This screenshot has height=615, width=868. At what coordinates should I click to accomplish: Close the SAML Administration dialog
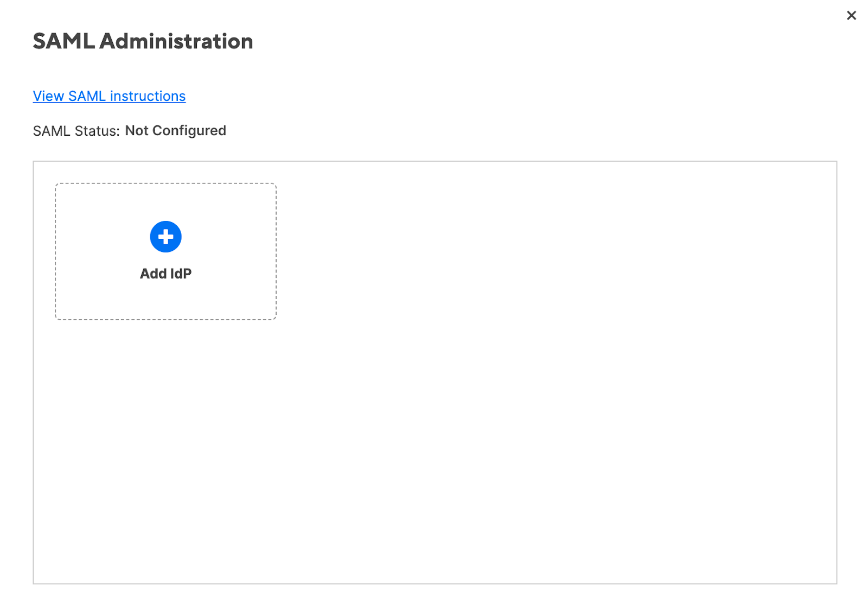click(851, 16)
